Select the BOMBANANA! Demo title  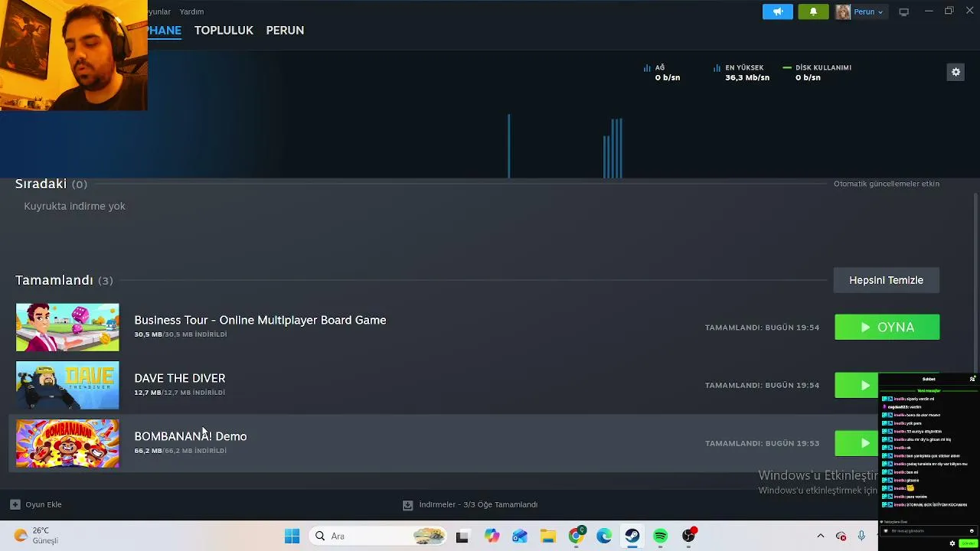[x=191, y=436]
